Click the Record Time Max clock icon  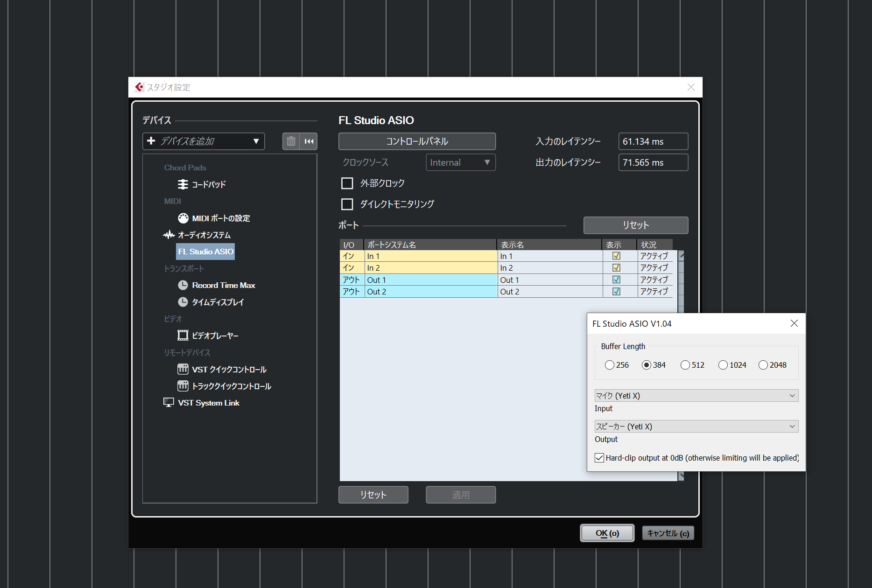183,285
